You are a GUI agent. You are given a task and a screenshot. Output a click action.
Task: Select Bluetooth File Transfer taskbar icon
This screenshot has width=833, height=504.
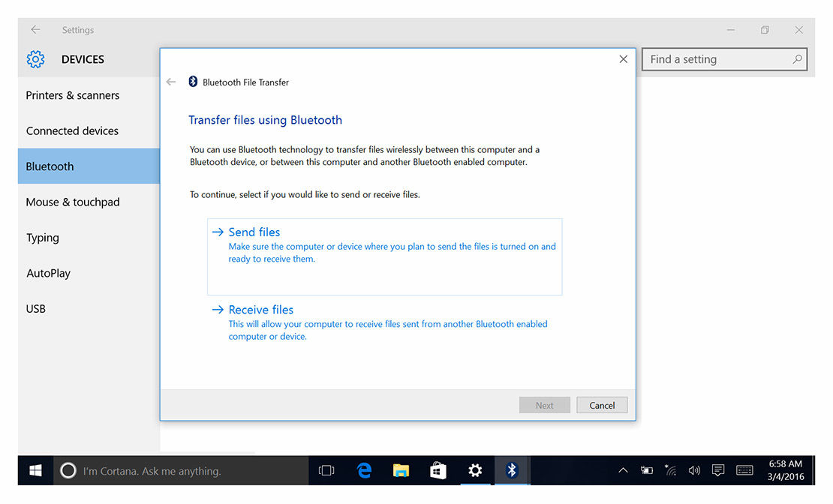[512, 470]
